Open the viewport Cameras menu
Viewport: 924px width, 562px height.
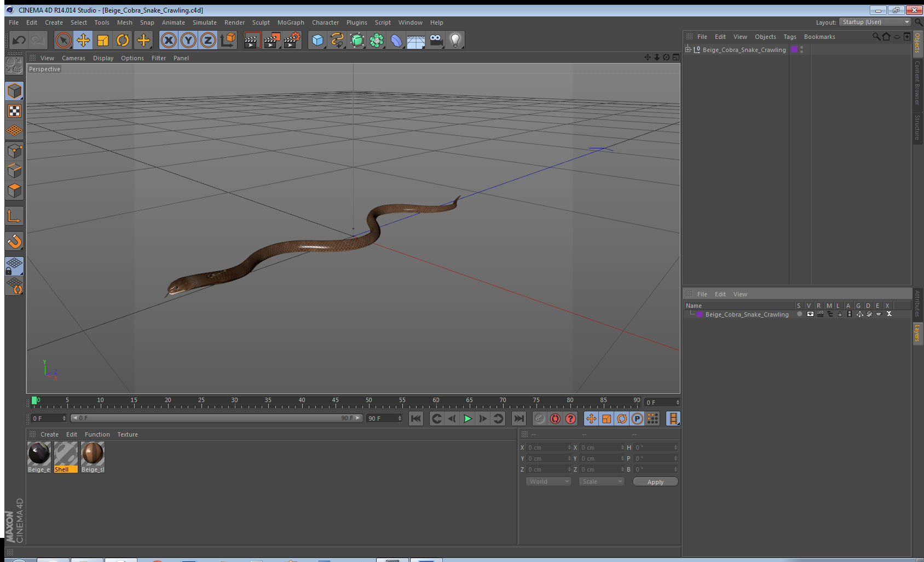pyautogui.click(x=73, y=58)
